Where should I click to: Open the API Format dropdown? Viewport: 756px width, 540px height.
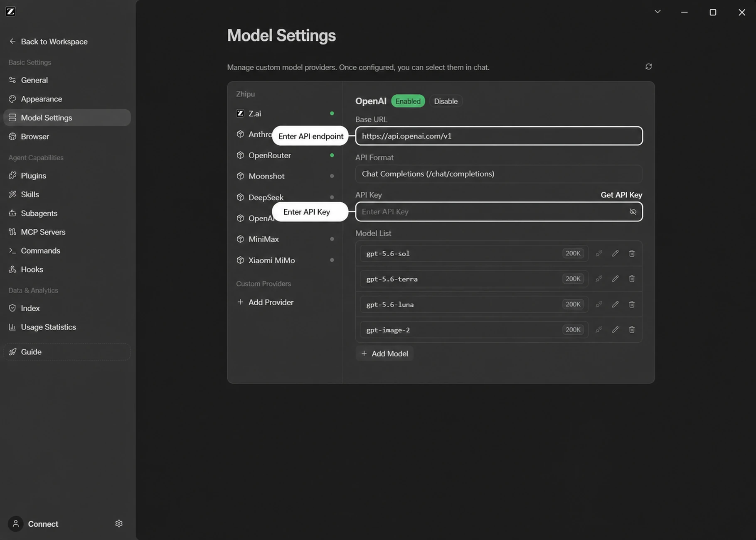coord(498,174)
